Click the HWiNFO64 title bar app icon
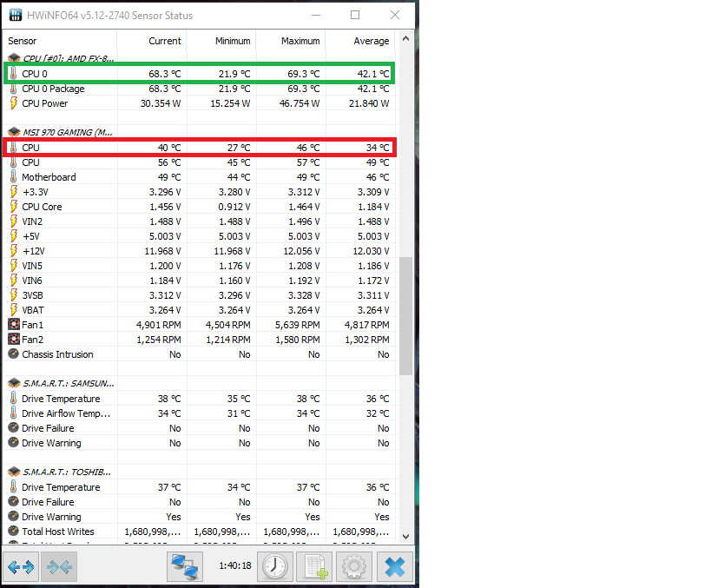The image size is (711, 588). [x=16, y=15]
